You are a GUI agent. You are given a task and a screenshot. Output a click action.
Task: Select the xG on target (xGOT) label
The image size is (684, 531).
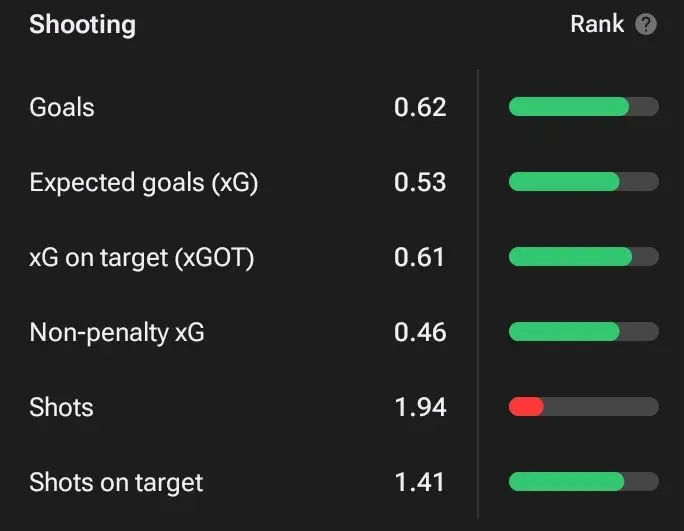[x=141, y=257]
